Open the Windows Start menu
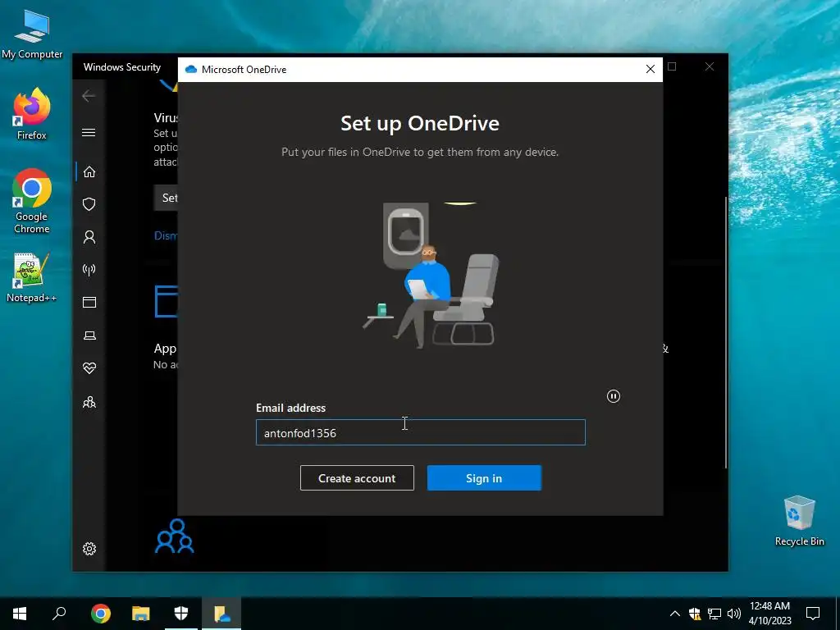The width and height of the screenshot is (840, 630). [x=20, y=614]
